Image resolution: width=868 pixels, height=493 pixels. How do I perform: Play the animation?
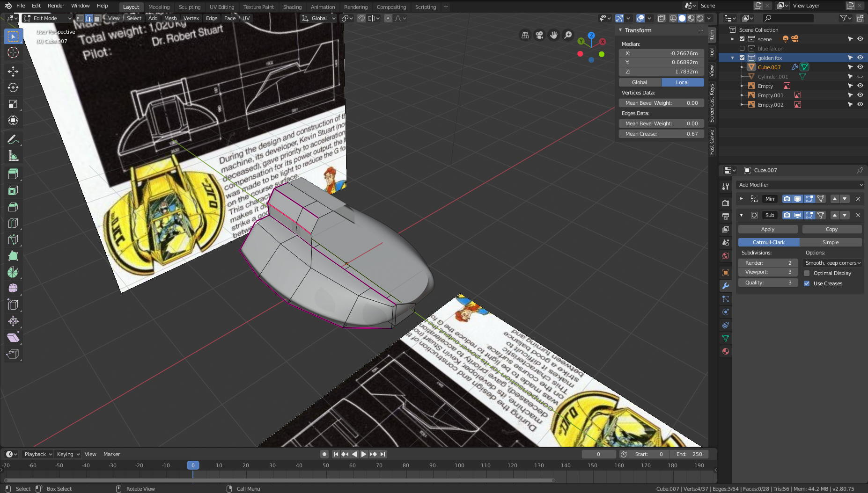click(364, 454)
